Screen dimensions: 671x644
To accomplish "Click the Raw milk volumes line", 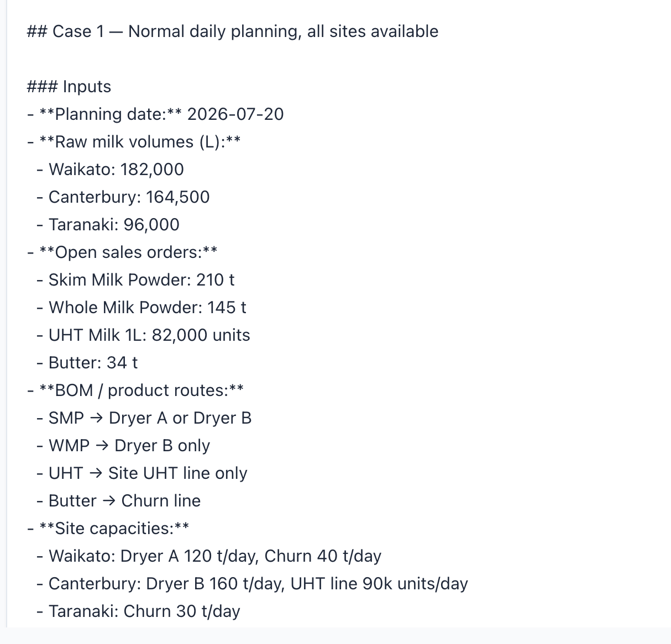I will [x=134, y=142].
